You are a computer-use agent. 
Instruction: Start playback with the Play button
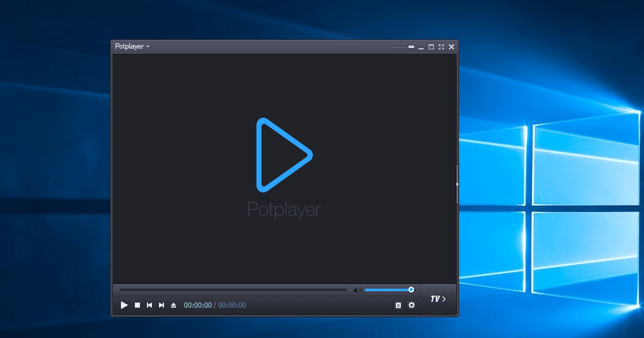[x=124, y=305]
